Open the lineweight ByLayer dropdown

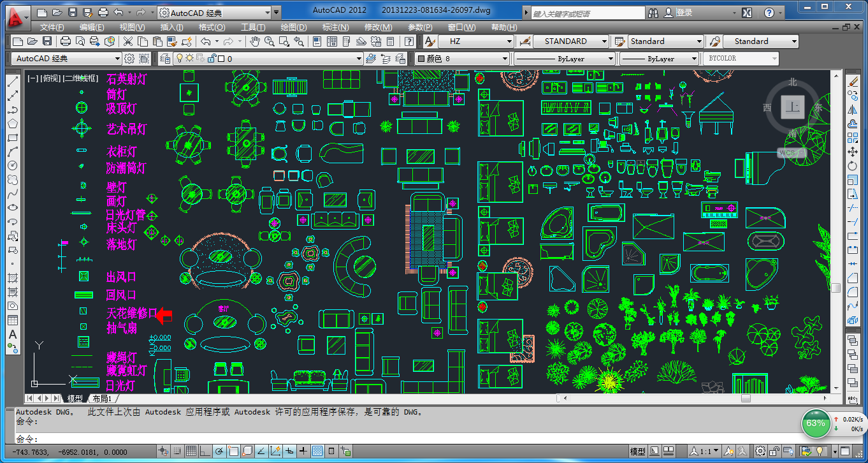(x=659, y=59)
